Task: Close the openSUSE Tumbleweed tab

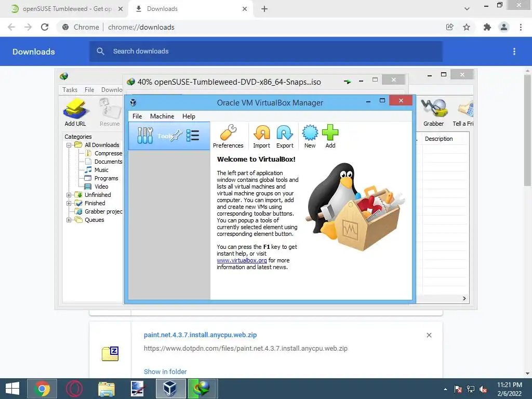Action: tap(121, 9)
